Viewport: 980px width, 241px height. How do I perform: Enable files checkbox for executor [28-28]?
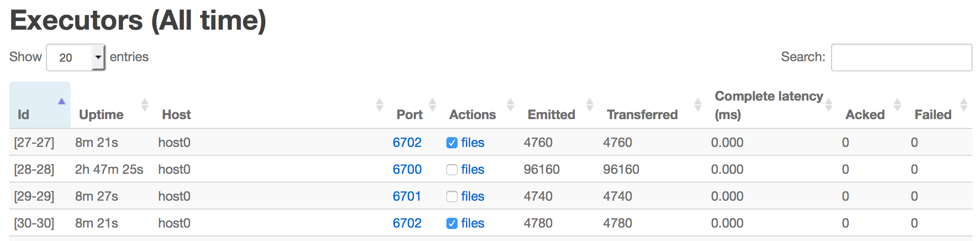[451, 170]
